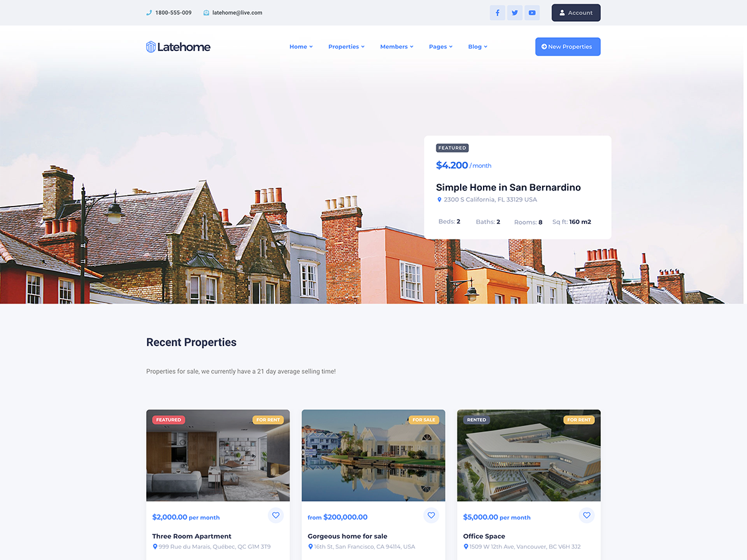Click the phone icon beside 1800-555-009
This screenshot has height=560, width=747.
click(x=149, y=12)
